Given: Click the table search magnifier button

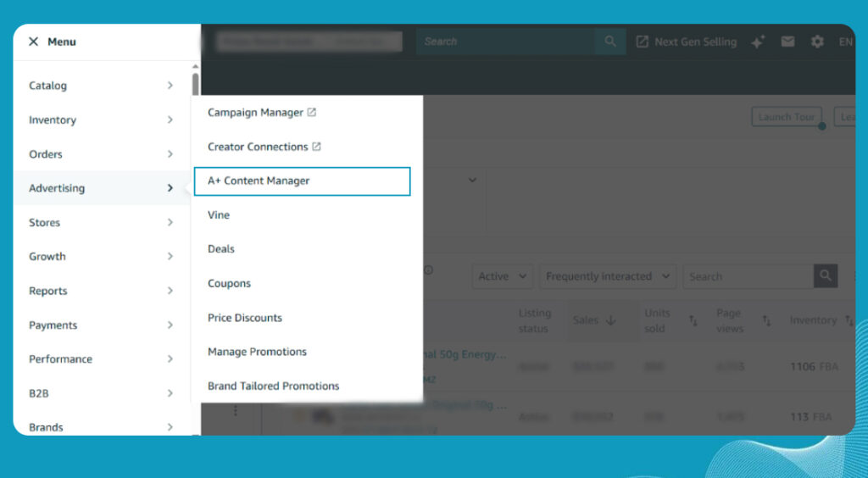Looking at the screenshot, I should tap(826, 276).
